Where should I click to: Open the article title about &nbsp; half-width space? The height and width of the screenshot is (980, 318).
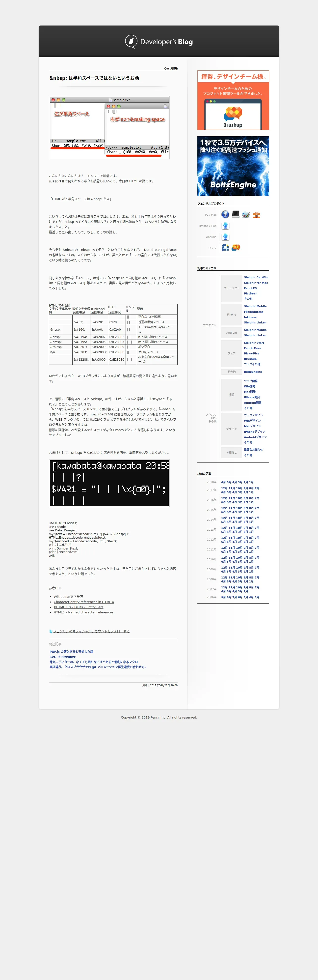click(x=94, y=78)
